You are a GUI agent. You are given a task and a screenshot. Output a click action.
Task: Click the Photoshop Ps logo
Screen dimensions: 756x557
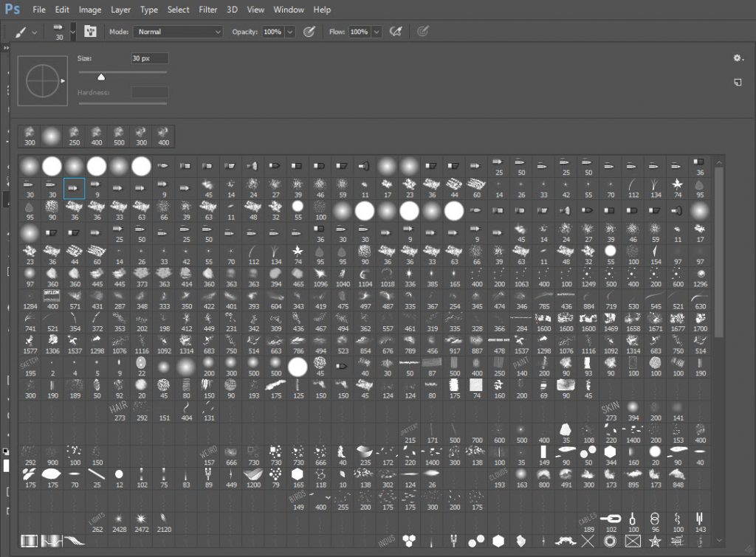[13, 9]
